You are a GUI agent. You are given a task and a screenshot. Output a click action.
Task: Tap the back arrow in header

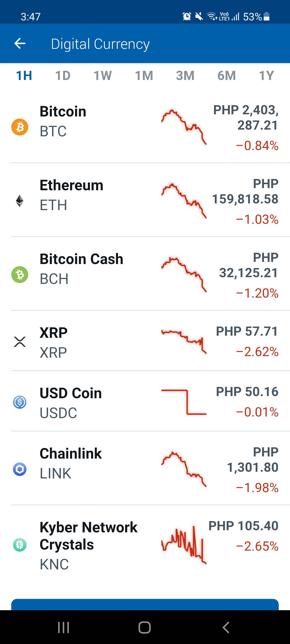(20, 43)
